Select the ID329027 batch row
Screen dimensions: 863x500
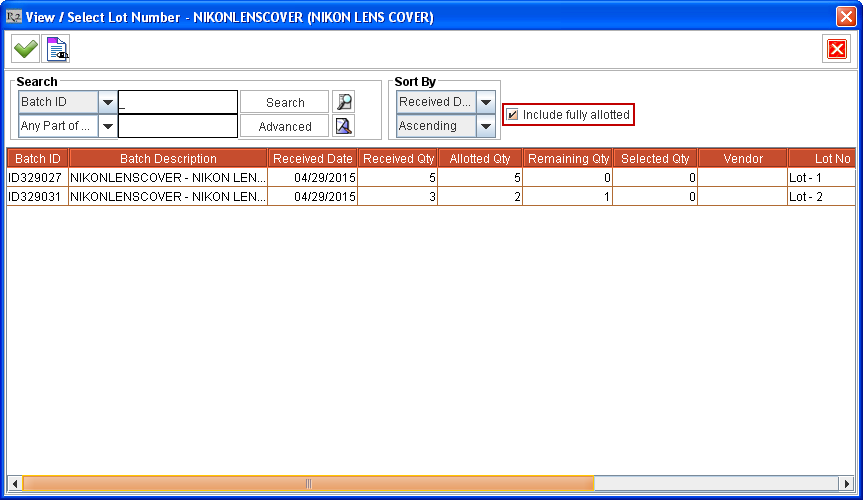(x=36, y=177)
